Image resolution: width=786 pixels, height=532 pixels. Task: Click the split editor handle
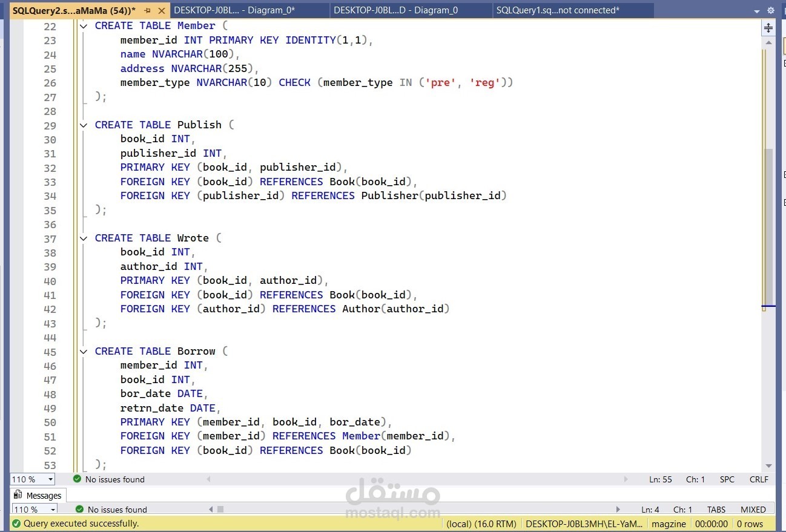pyautogui.click(x=768, y=28)
